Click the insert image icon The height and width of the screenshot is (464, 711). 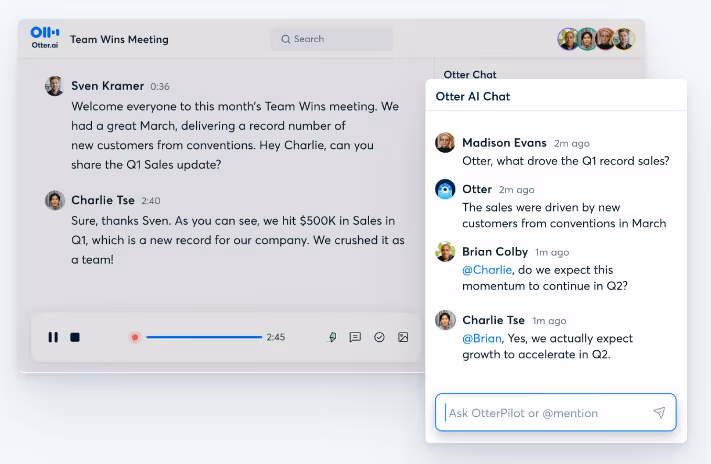point(403,337)
